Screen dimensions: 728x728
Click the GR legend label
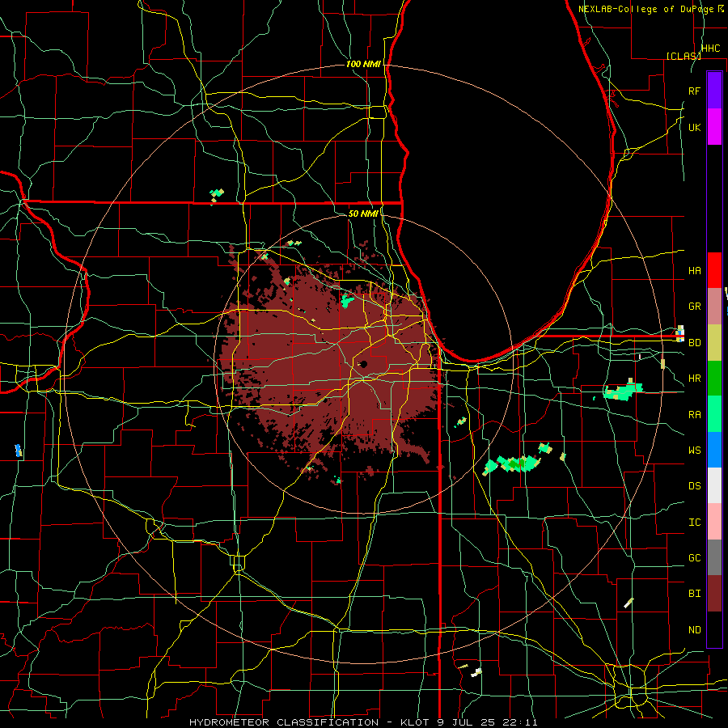[694, 307]
